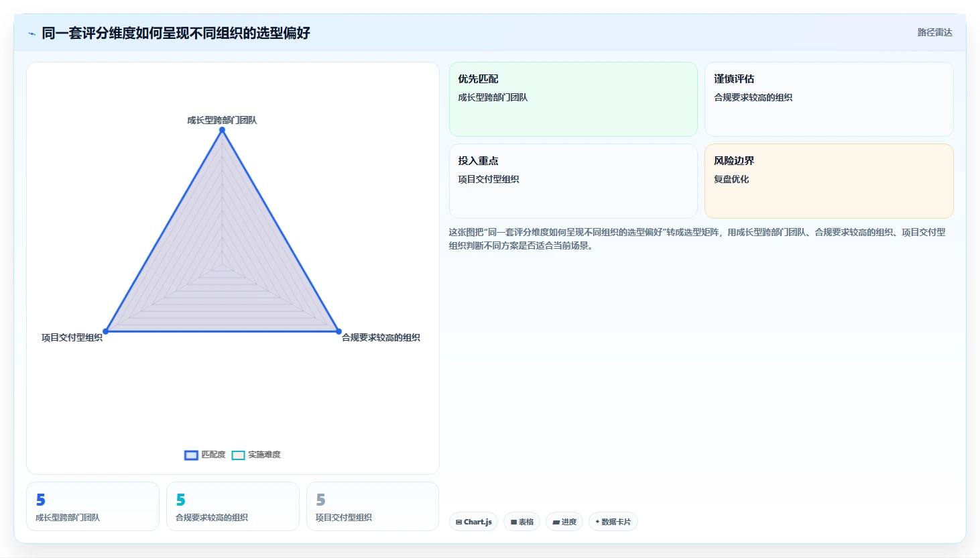Select the 进度 tag chip
The width and height of the screenshot is (980, 558).
[564, 522]
